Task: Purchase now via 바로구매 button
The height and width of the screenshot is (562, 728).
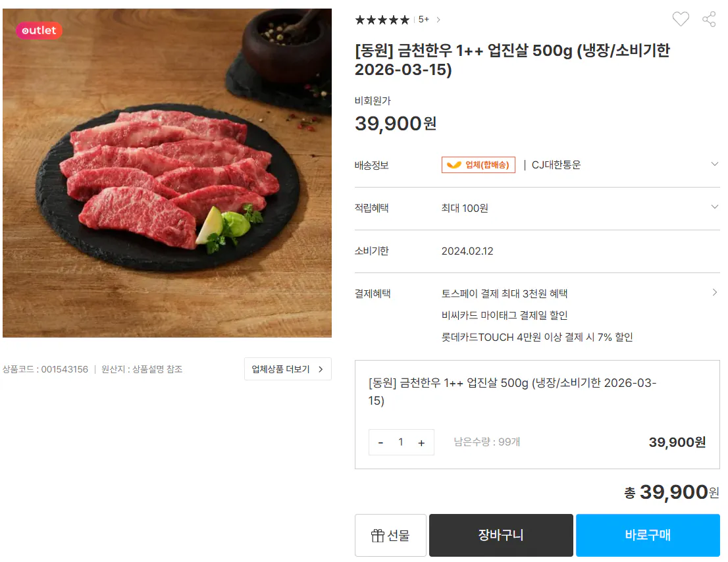Action: point(648,535)
